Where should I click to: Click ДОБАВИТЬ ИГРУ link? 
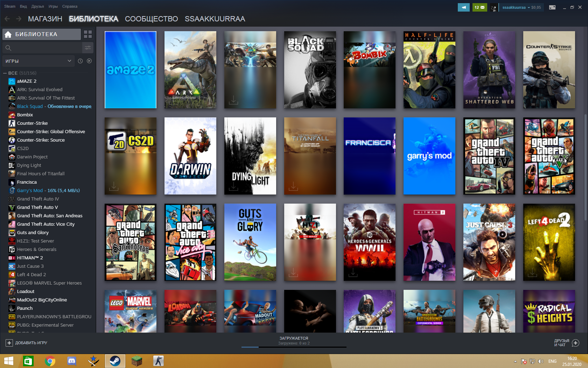31,343
